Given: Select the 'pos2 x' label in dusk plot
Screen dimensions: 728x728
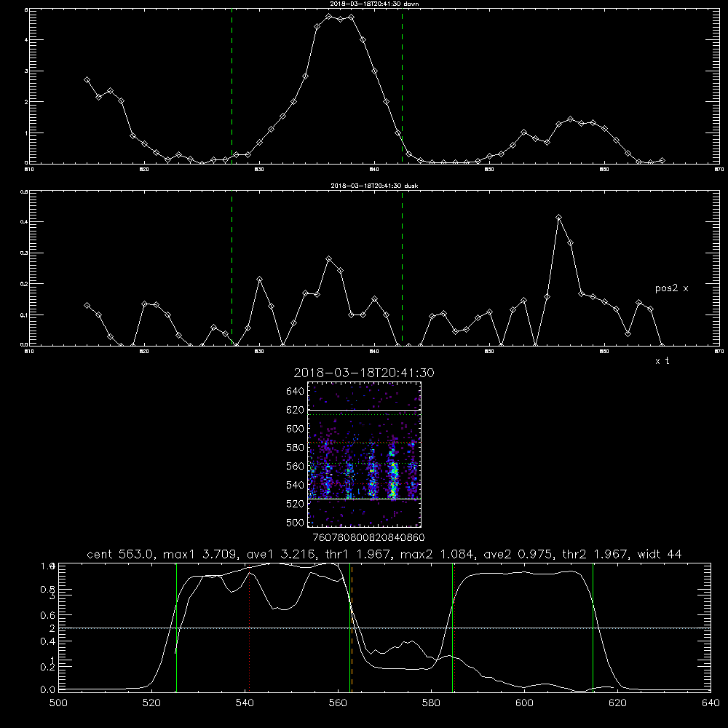Looking at the screenshot, I should click(x=671, y=288).
